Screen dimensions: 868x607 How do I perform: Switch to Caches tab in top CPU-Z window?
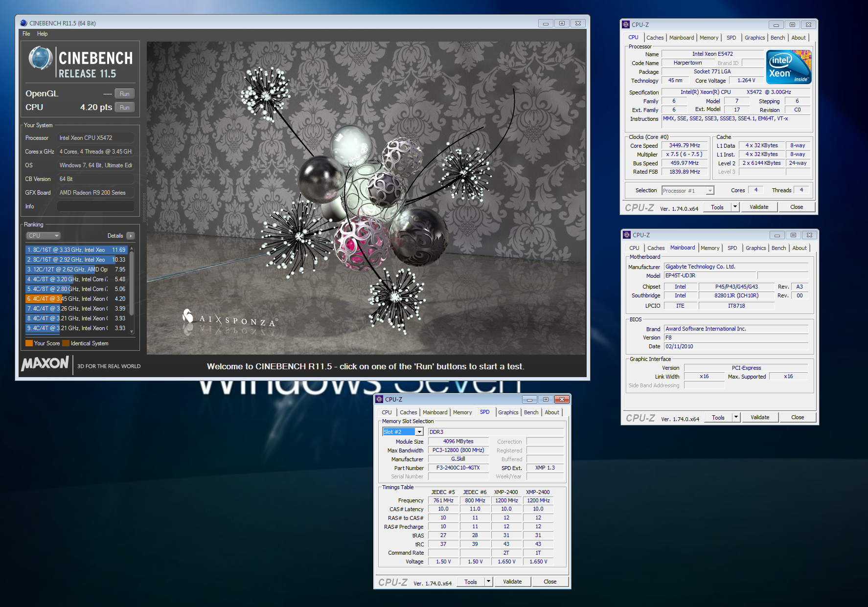tap(655, 38)
